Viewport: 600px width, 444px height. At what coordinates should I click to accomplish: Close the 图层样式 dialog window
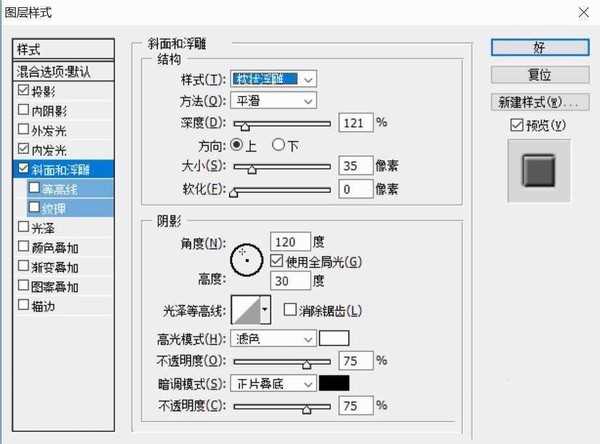pyautogui.click(x=581, y=14)
